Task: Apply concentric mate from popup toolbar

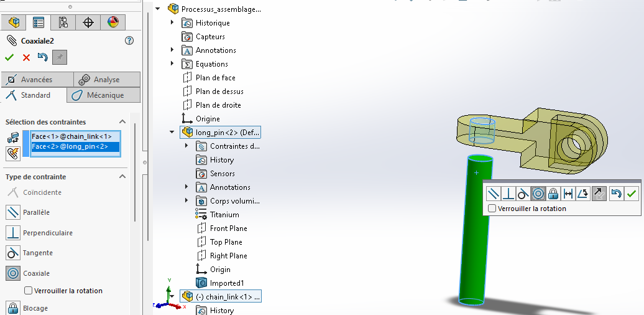Action: click(x=538, y=193)
